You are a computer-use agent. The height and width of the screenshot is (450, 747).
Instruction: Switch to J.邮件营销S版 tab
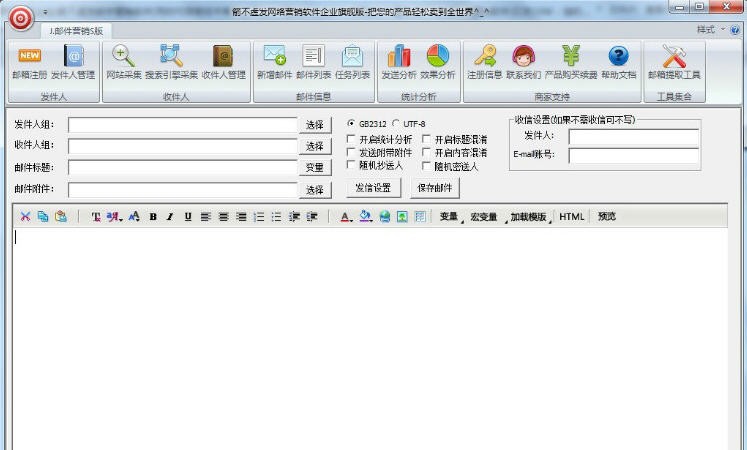pos(76,31)
